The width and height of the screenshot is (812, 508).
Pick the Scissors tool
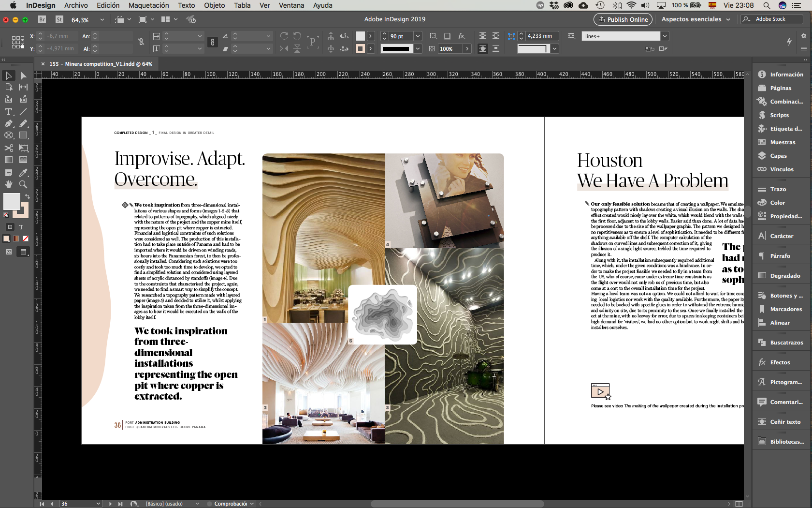click(9, 148)
